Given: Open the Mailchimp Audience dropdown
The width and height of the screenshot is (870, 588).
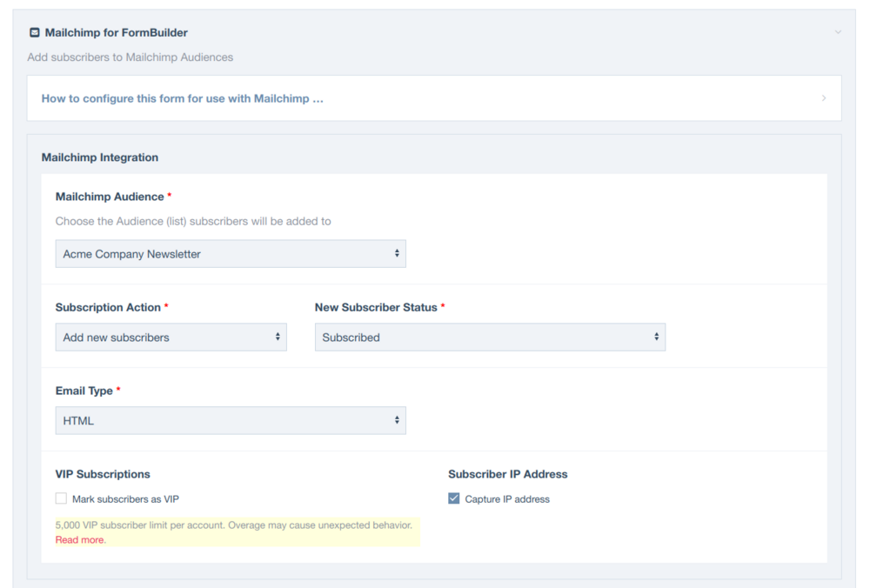Looking at the screenshot, I should (x=230, y=254).
